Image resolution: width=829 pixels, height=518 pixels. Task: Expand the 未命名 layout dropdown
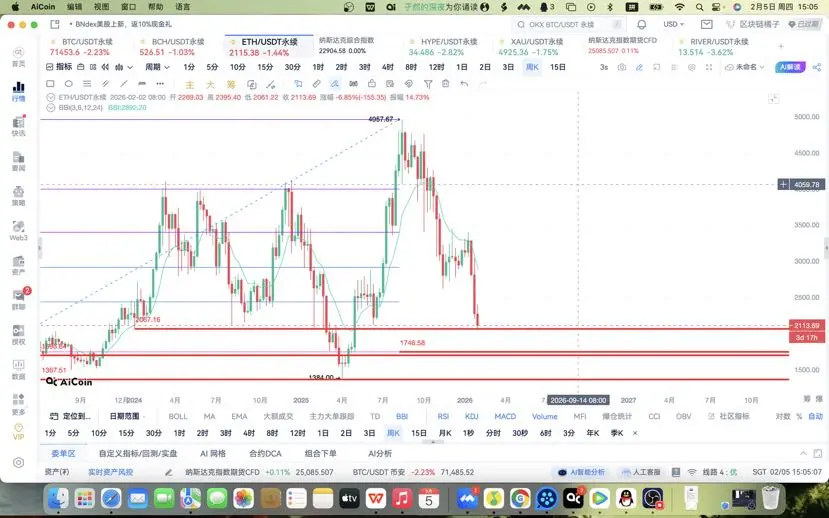point(745,67)
